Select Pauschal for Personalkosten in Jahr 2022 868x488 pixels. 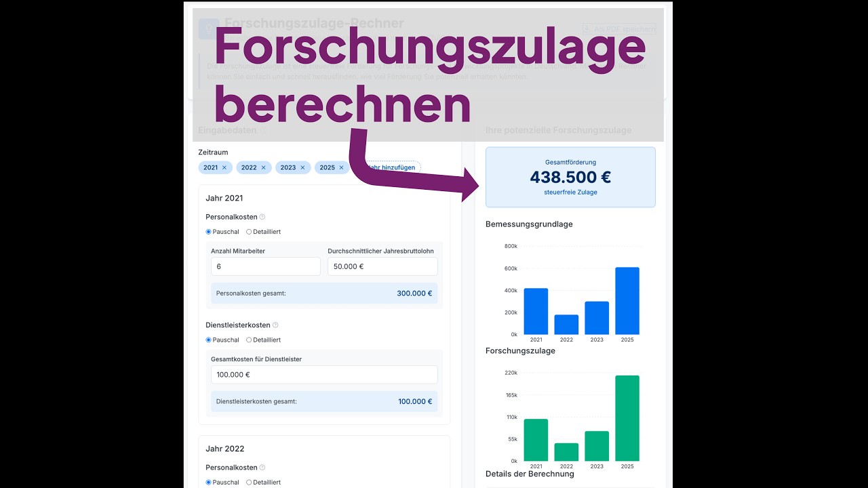[209, 483]
